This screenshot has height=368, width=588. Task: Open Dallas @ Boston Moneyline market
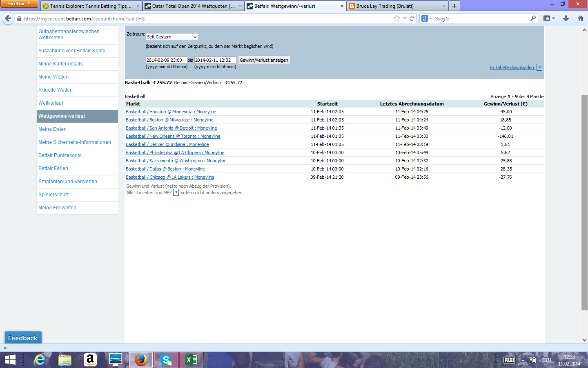tap(165, 169)
